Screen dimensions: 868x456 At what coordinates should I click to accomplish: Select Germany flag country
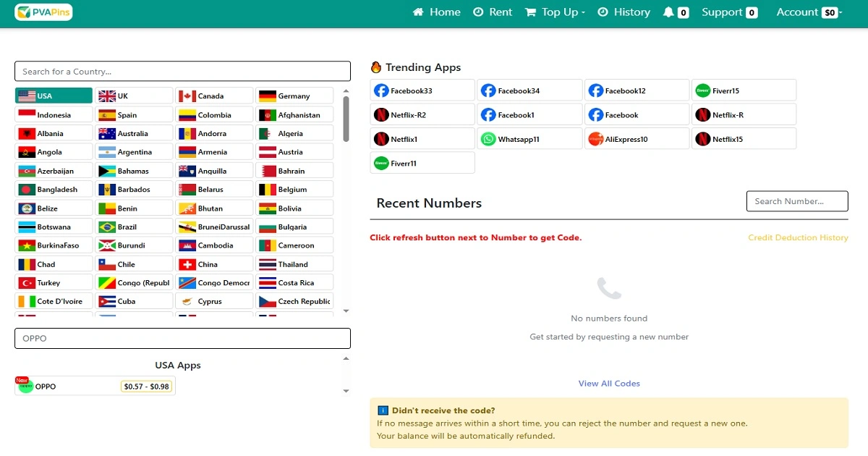pyautogui.click(x=294, y=96)
